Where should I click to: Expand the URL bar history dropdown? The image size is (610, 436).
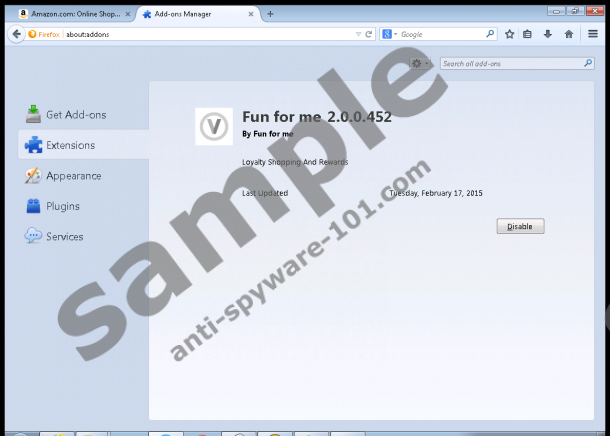[358, 34]
